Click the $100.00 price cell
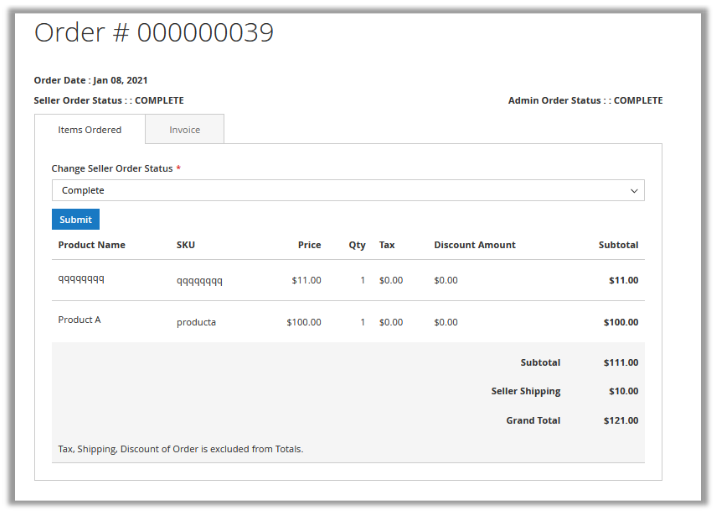Screen dimensions: 727x514 (304, 322)
